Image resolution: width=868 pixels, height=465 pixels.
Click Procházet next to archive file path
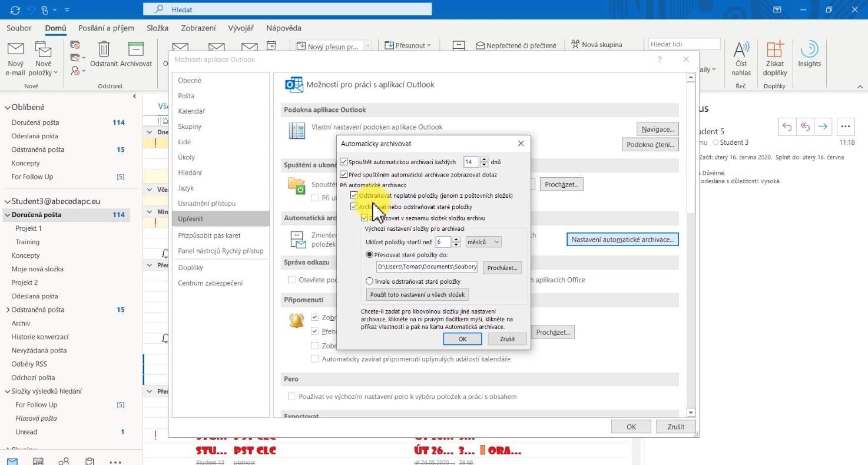502,268
